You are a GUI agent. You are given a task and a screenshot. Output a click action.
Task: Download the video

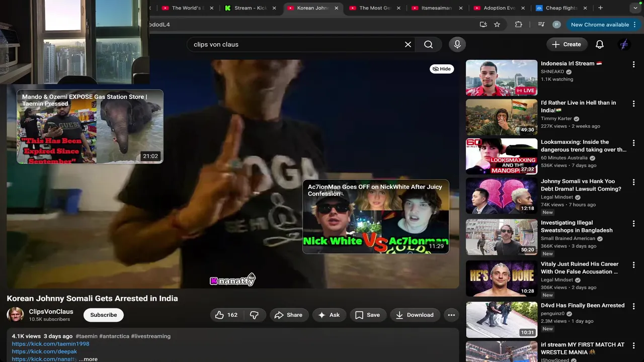point(415,315)
